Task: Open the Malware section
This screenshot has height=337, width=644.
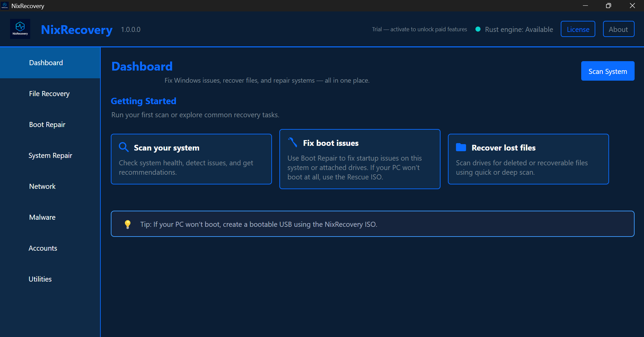Action: pyautogui.click(x=50, y=217)
